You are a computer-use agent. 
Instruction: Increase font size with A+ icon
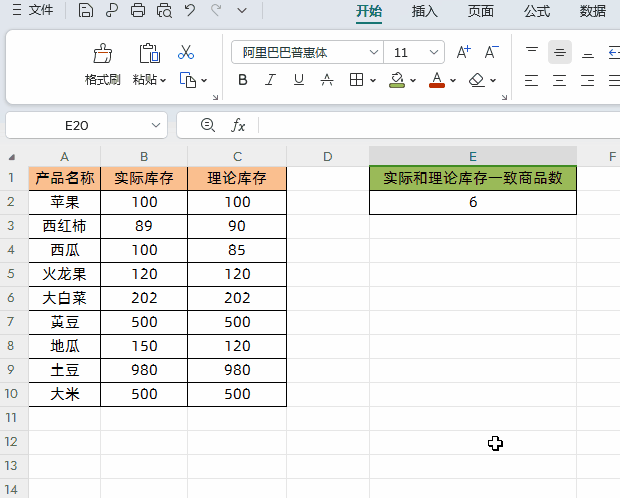coord(463,52)
